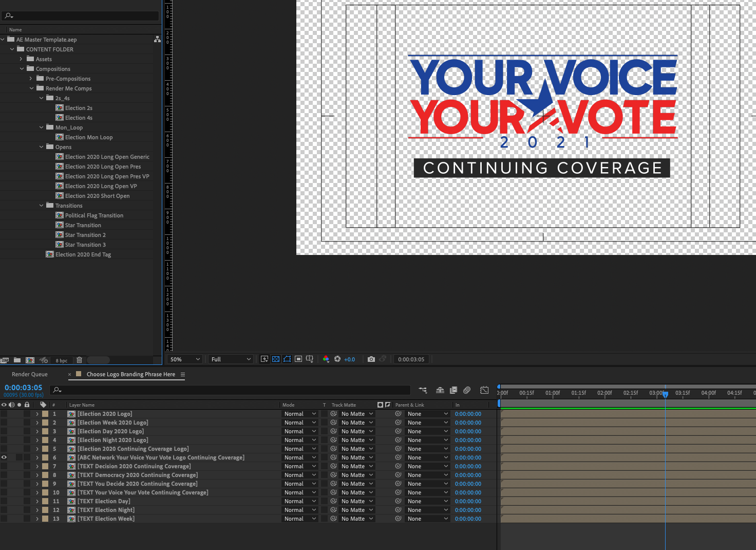
Task: Adjust exposure value +0.0
Action: click(x=350, y=359)
